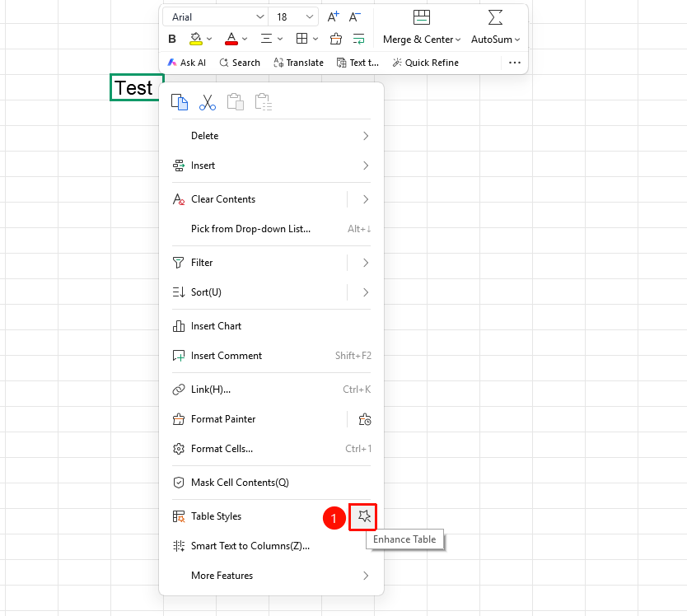Select the cell containing Test
The height and width of the screenshot is (616, 687).
tap(136, 87)
